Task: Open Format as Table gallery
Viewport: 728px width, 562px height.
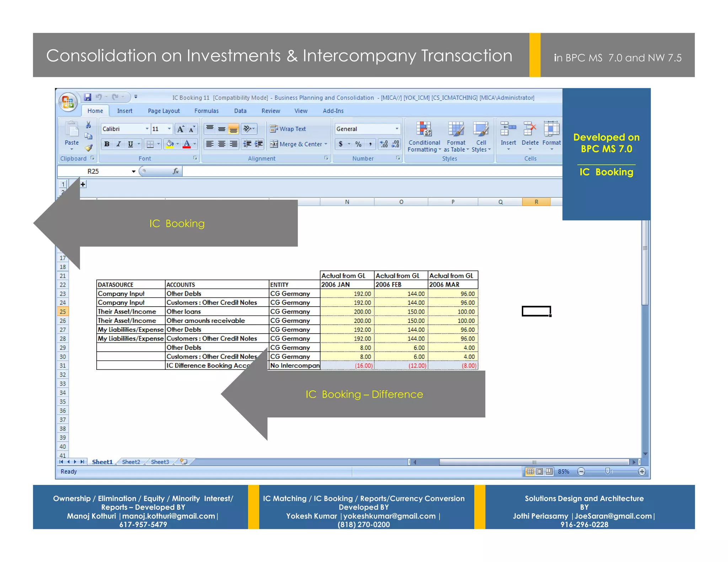Action: click(x=456, y=137)
